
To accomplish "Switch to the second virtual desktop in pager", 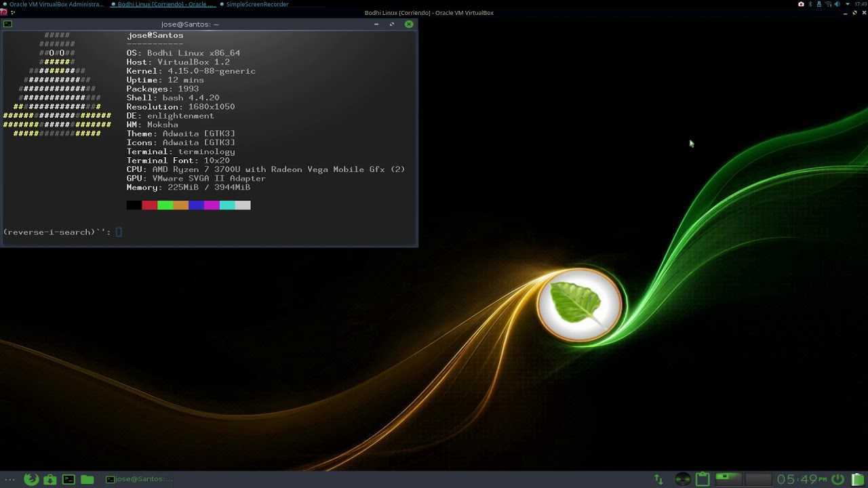I will tap(758, 479).
